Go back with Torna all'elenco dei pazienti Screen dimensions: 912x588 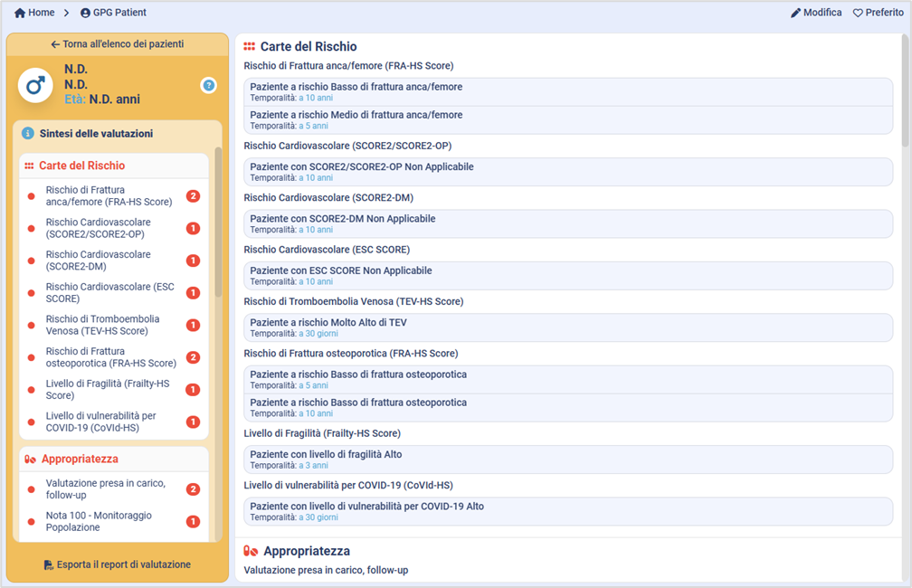(x=118, y=44)
